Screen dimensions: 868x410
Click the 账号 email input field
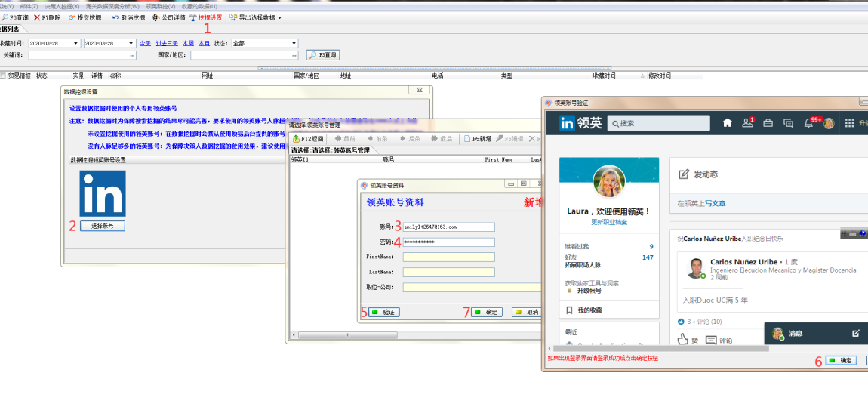[449, 227]
